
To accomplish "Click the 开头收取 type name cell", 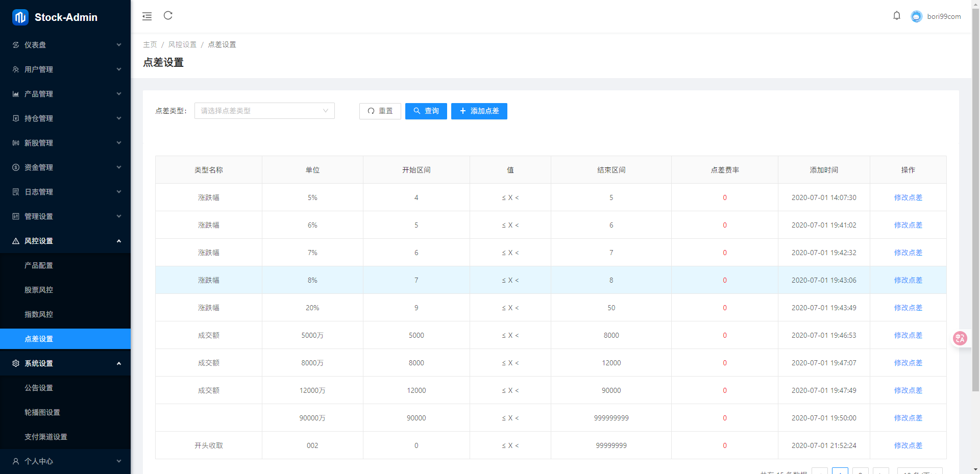I will point(209,445).
